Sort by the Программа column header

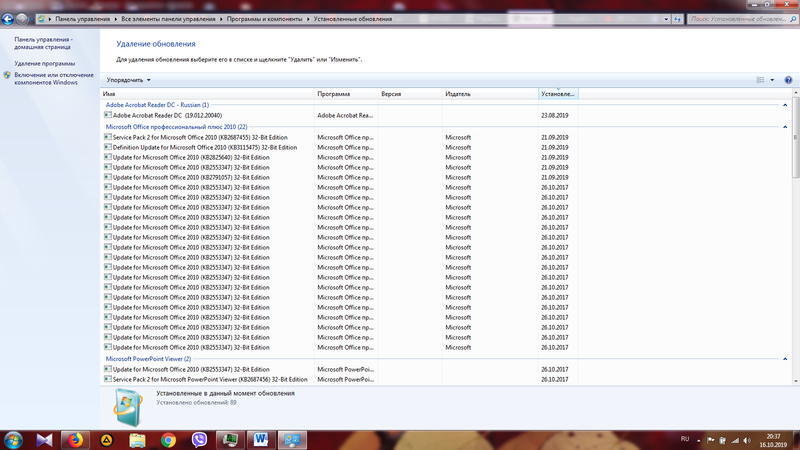346,94
